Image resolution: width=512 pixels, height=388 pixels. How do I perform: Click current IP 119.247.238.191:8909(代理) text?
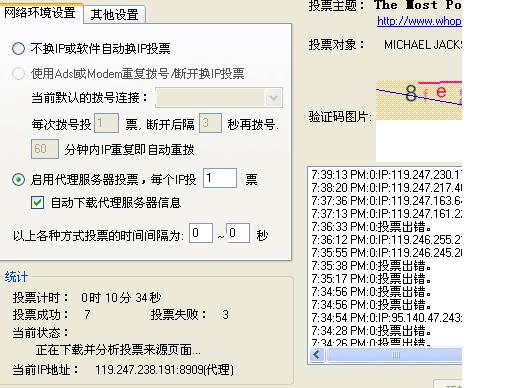[x=164, y=370]
